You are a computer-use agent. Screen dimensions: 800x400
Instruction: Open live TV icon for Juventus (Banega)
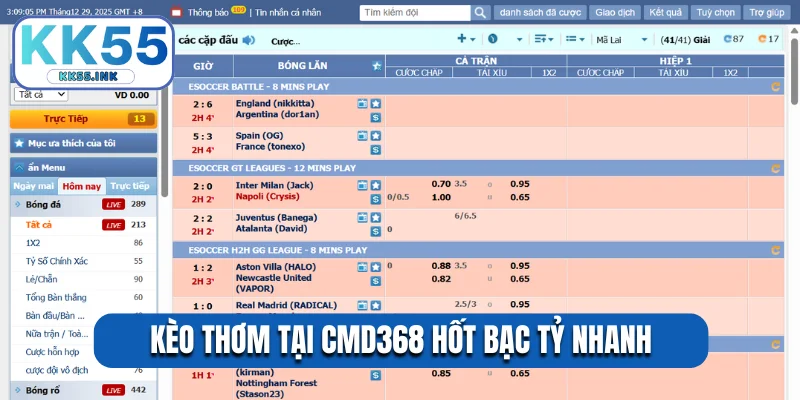click(362, 218)
